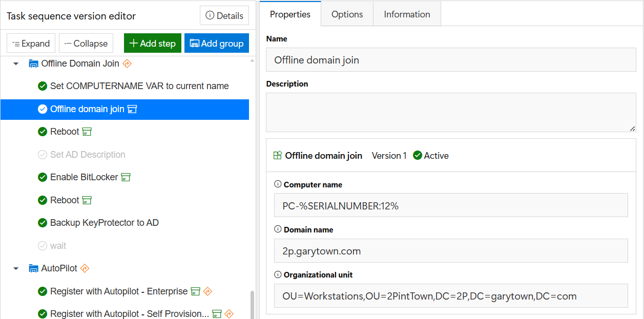Click the orange condition icon on Register with Autopilot - Enterprise

tap(207, 291)
